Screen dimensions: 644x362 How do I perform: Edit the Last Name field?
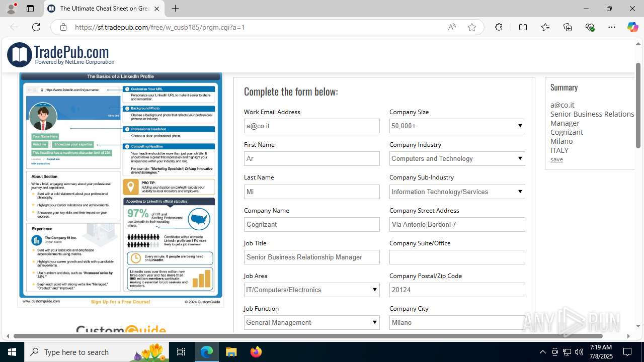tap(311, 192)
